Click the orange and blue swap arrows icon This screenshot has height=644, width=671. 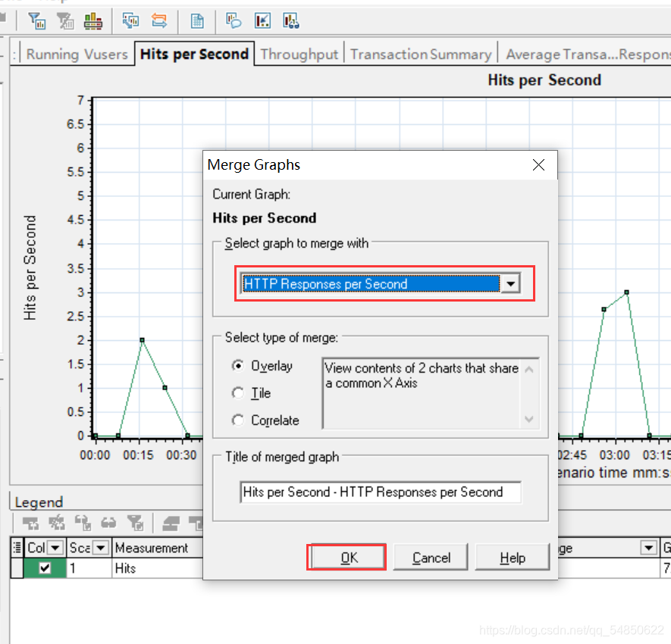click(159, 20)
